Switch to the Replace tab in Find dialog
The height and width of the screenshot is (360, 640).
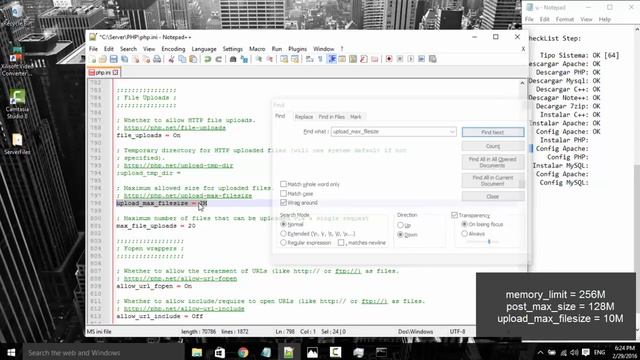[304, 117]
